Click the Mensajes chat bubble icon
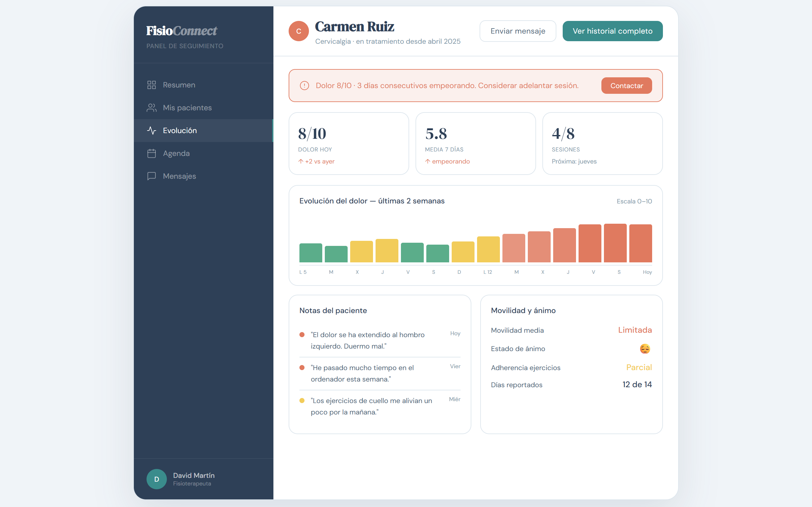 [151, 176]
